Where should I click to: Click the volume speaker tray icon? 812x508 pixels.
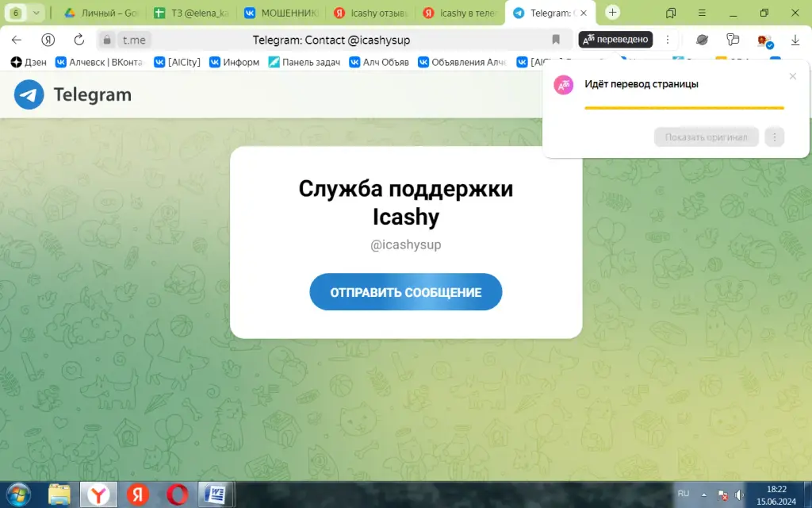point(739,495)
